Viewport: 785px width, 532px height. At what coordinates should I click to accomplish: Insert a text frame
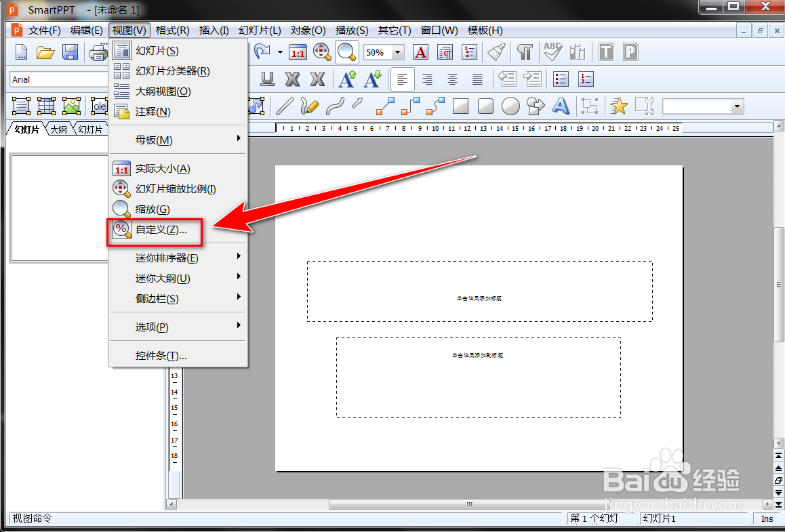21,106
